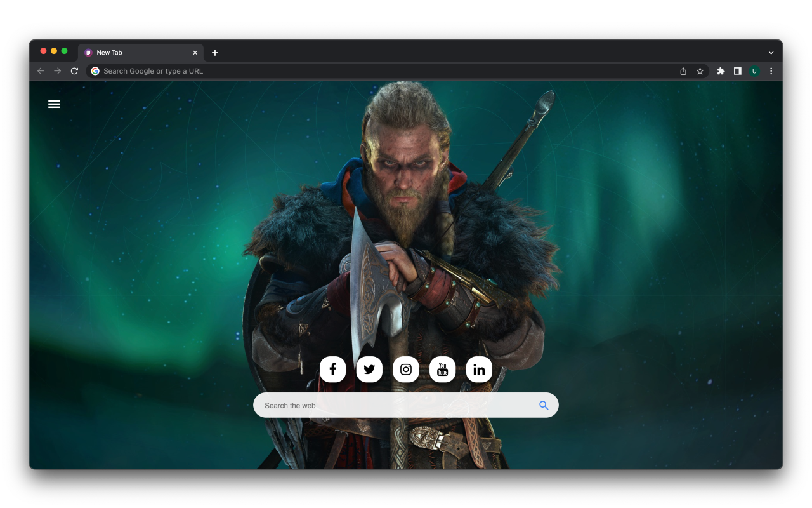Expand the tab search dropdown arrow
The height and width of the screenshot is (508, 812).
pyautogui.click(x=771, y=53)
